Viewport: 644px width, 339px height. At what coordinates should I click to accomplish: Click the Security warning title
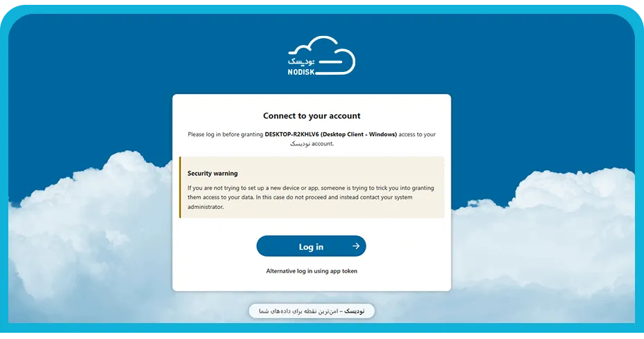coord(213,173)
